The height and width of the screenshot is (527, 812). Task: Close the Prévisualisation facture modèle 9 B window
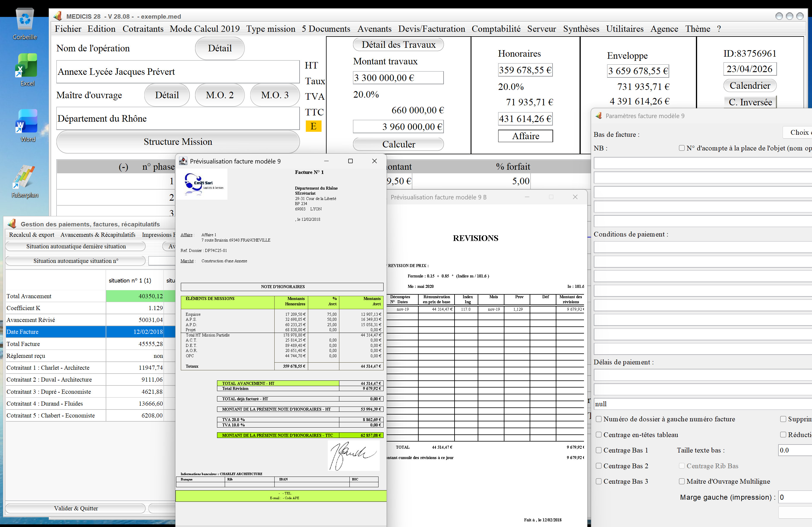575,197
